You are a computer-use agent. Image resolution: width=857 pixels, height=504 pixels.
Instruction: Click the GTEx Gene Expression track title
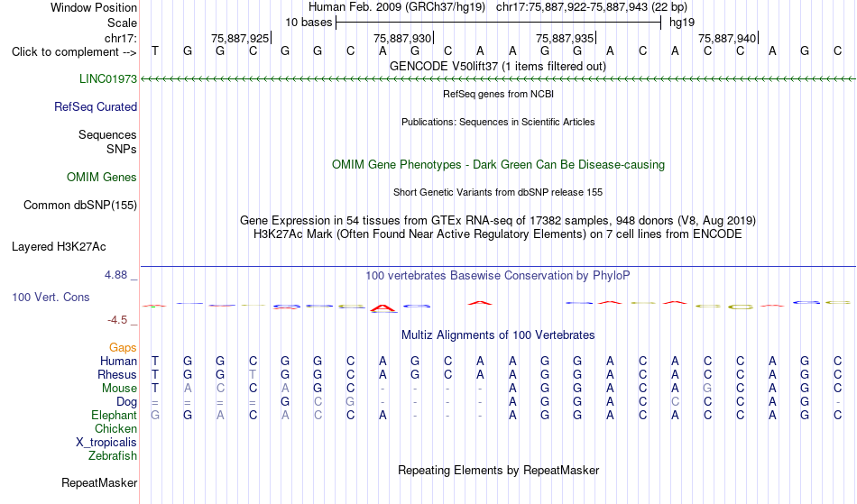[498, 220]
